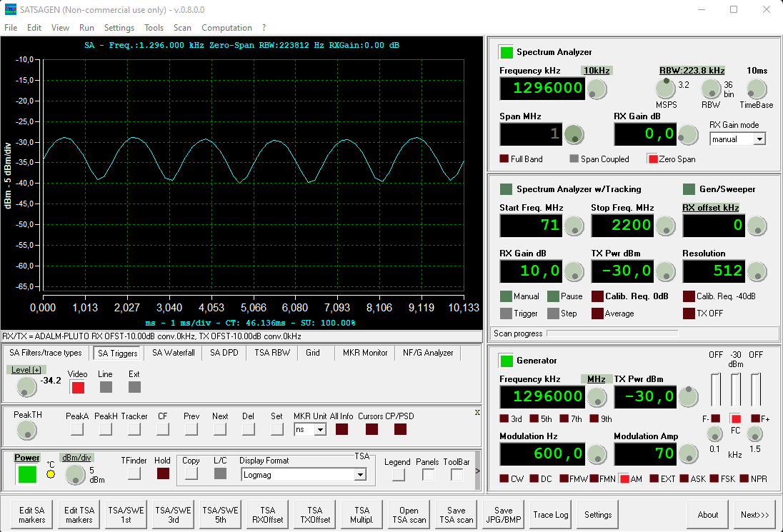Click the Modulation Hz 600,0 display field

[x=542, y=453]
